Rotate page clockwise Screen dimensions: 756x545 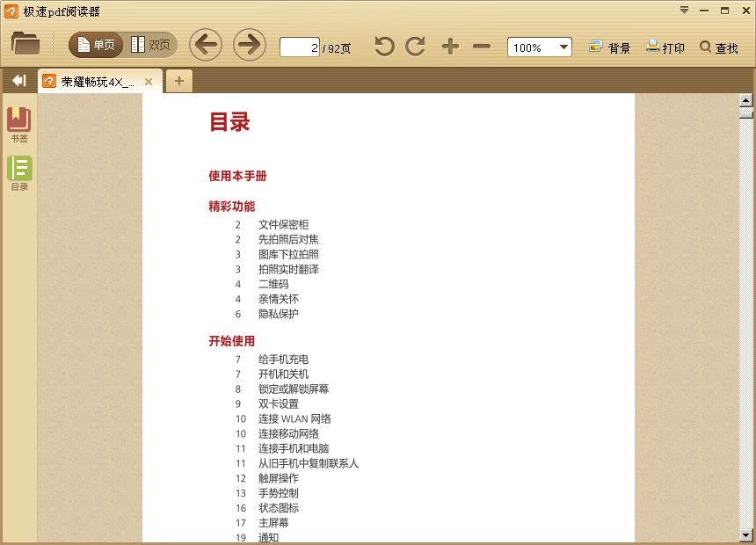click(x=415, y=47)
